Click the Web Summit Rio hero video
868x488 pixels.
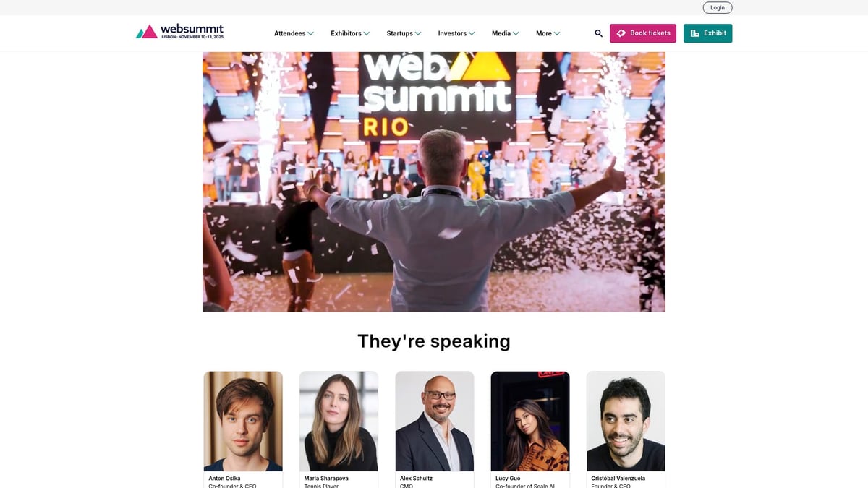[x=434, y=182]
